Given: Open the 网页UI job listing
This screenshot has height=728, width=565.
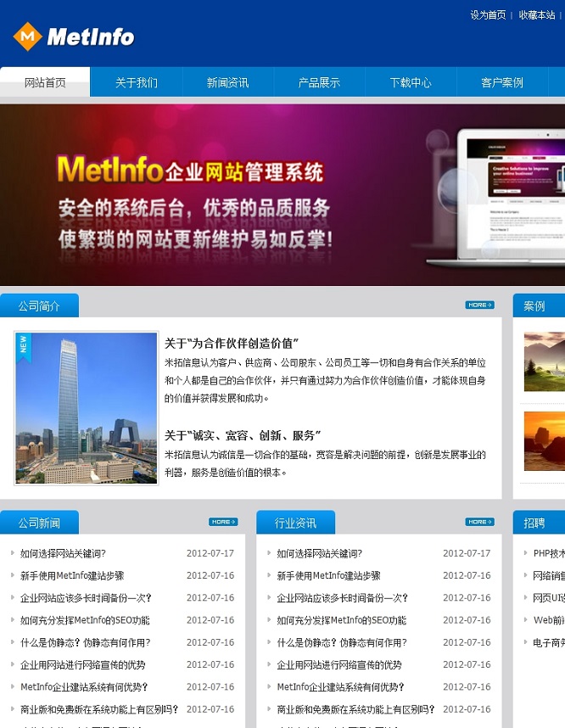Looking at the screenshot, I should [x=549, y=597].
